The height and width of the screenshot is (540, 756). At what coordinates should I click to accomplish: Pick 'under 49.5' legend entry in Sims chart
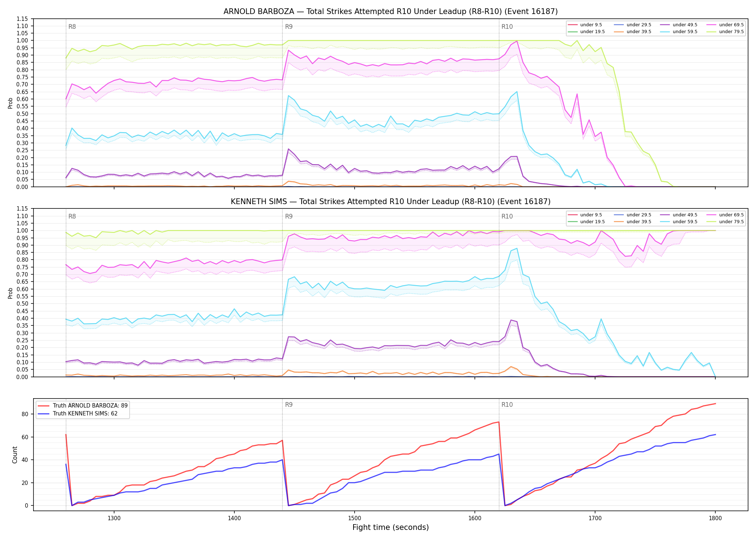click(x=679, y=215)
